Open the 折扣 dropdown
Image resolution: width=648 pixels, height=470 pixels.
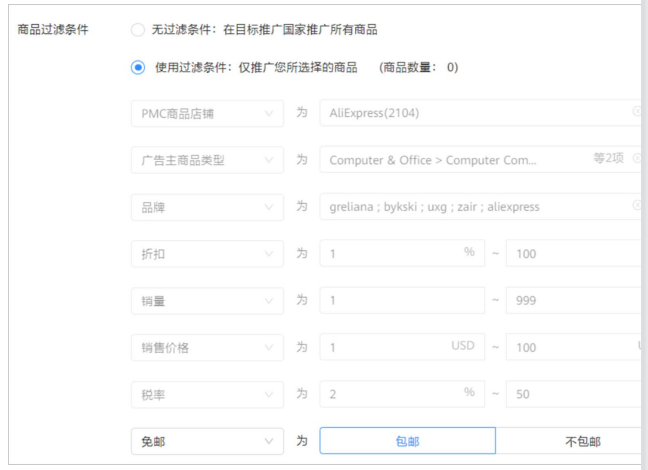click(207, 254)
